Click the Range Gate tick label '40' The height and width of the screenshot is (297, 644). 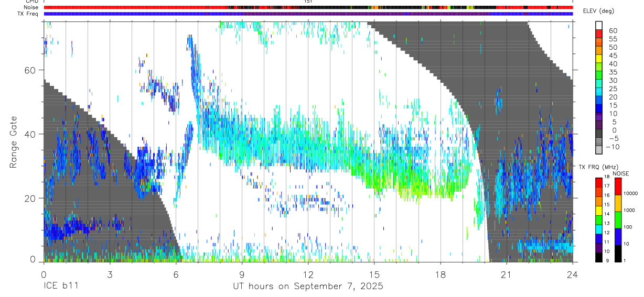click(x=30, y=134)
